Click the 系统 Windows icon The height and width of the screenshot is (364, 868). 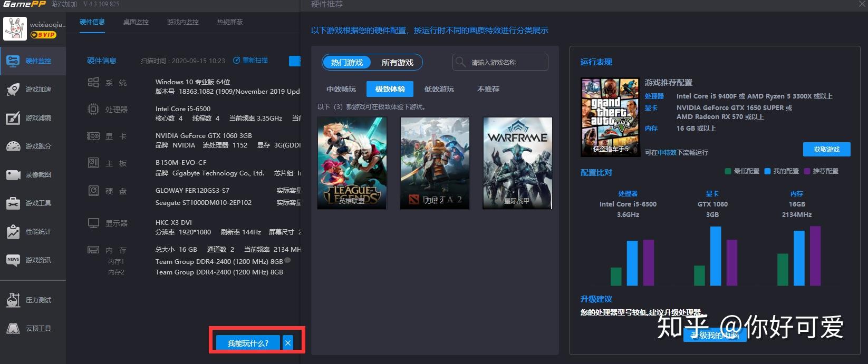click(93, 82)
